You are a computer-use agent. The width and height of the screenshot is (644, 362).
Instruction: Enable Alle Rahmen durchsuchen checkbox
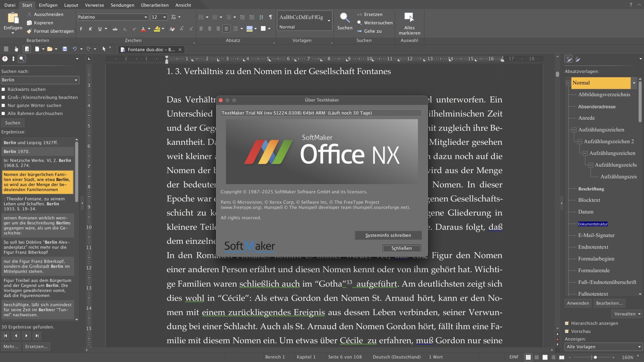pyautogui.click(x=3, y=113)
